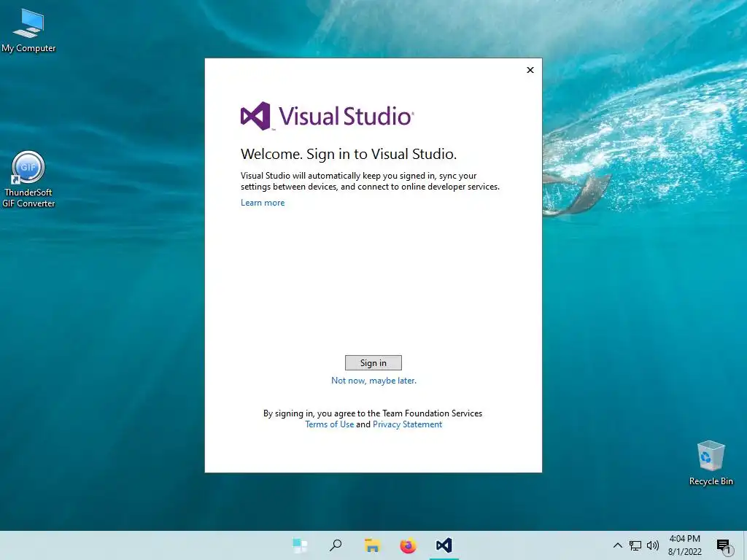Open Terms of Use link
Viewport: 747px width, 560px height.
pyautogui.click(x=329, y=424)
